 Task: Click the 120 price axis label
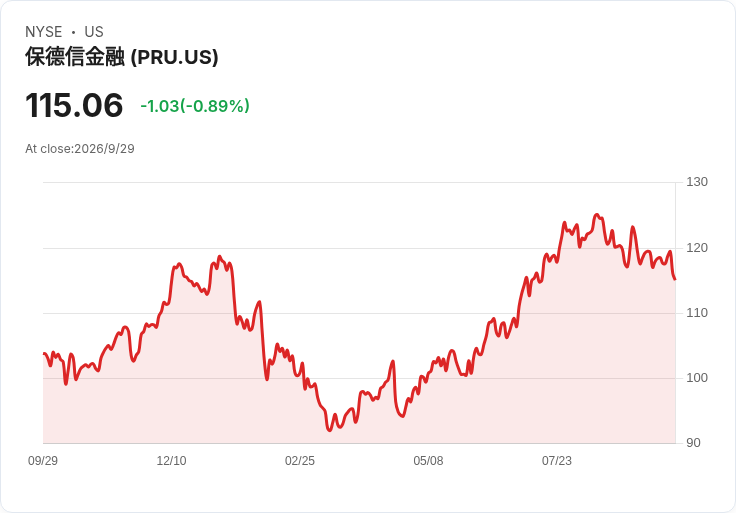tap(697, 248)
